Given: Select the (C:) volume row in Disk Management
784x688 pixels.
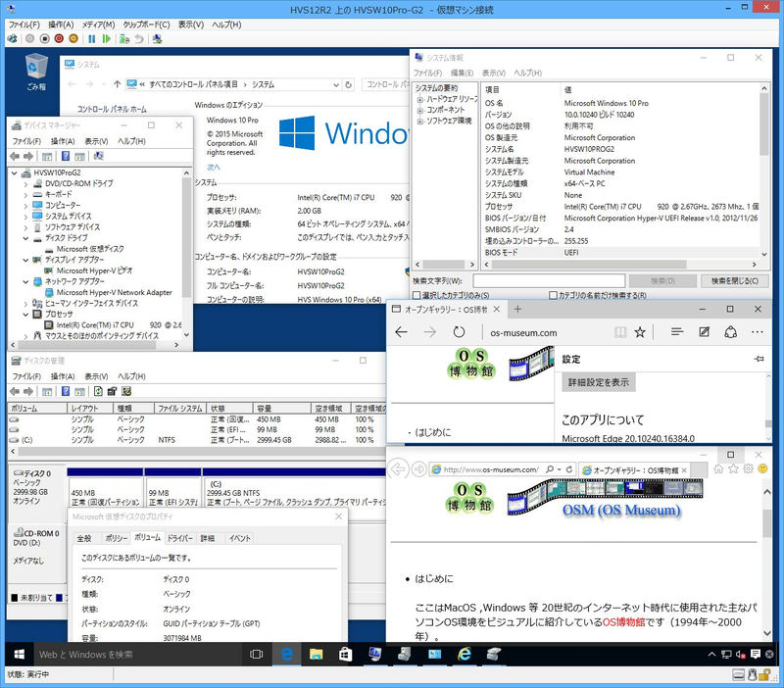Looking at the screenshot, I should (195, 440).
